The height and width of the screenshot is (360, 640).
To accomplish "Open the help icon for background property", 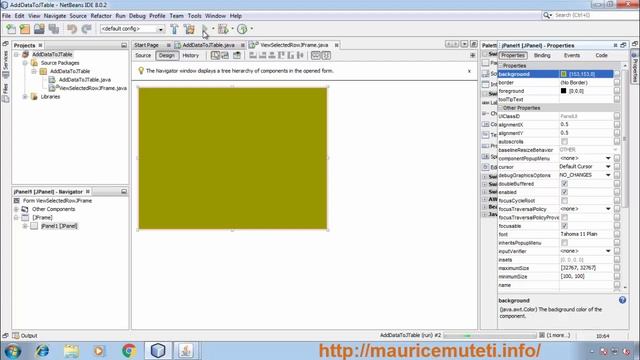I will [622, 300].
